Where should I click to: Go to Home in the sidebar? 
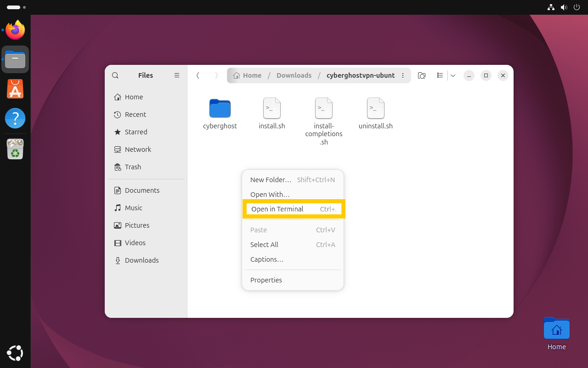click(146, 97)
